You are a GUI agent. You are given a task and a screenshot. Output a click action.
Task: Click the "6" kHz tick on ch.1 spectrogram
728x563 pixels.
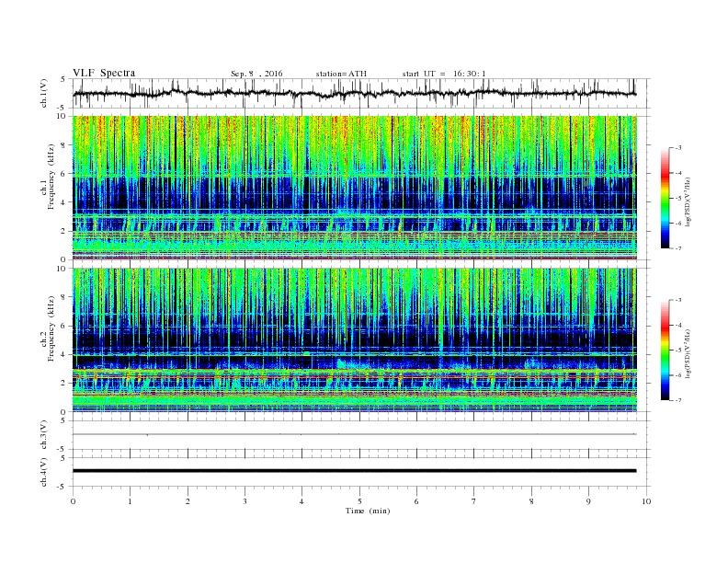pos(63,174)
